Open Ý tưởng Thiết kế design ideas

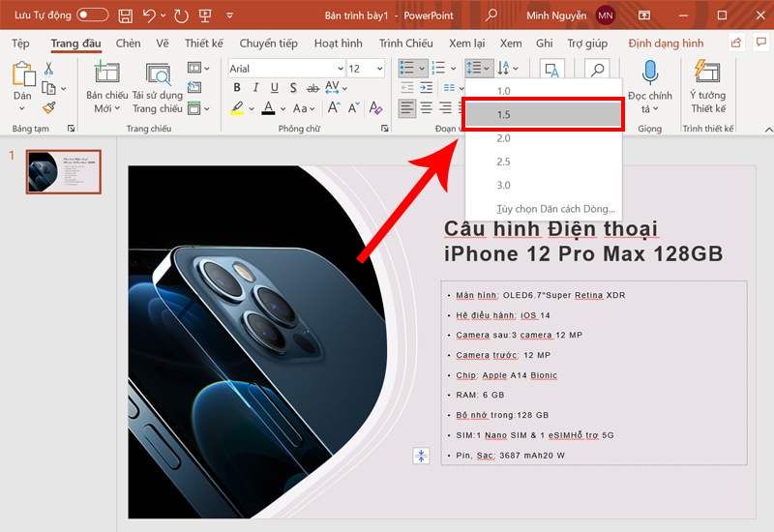tap(707, 74)
